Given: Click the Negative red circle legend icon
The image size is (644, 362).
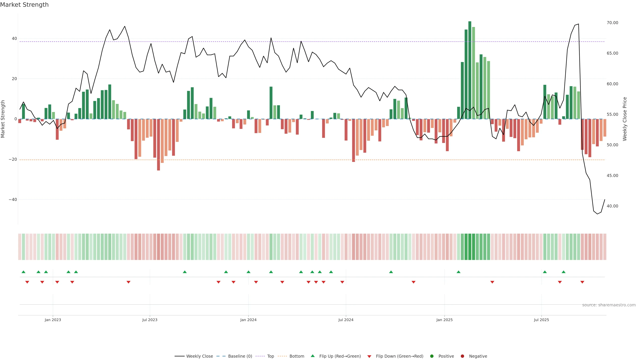Looking at the screenshot, I should click(x=462, y=356).
